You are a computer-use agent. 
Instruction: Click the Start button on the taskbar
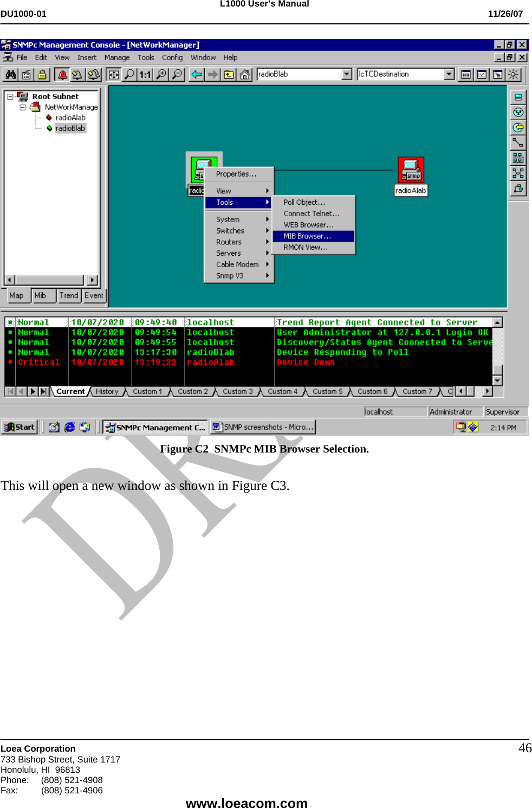pos(20,427)
